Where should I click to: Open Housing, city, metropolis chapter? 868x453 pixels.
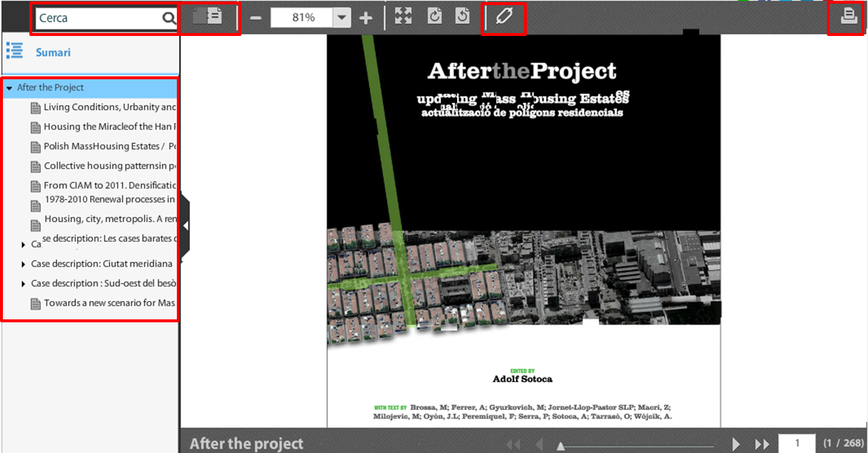coord(110,219)
